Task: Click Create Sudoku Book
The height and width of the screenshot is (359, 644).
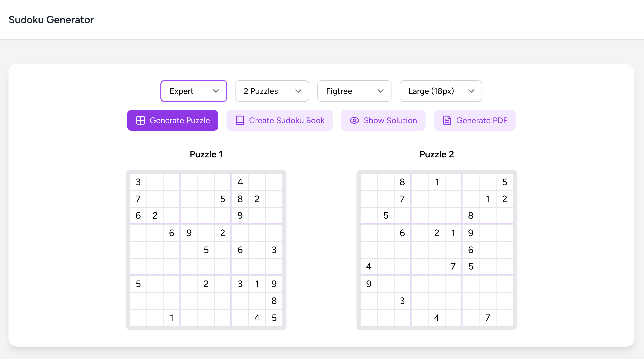Action: point(280,120)
